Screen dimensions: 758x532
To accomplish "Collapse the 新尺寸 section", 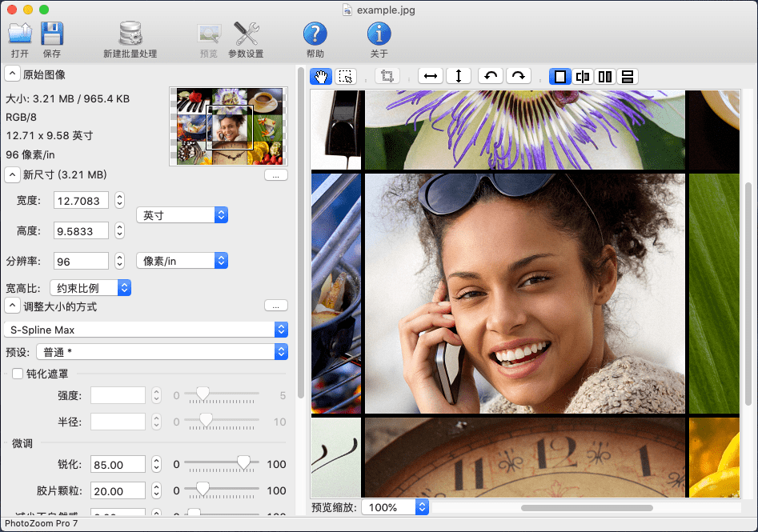I will pos(12,174).
